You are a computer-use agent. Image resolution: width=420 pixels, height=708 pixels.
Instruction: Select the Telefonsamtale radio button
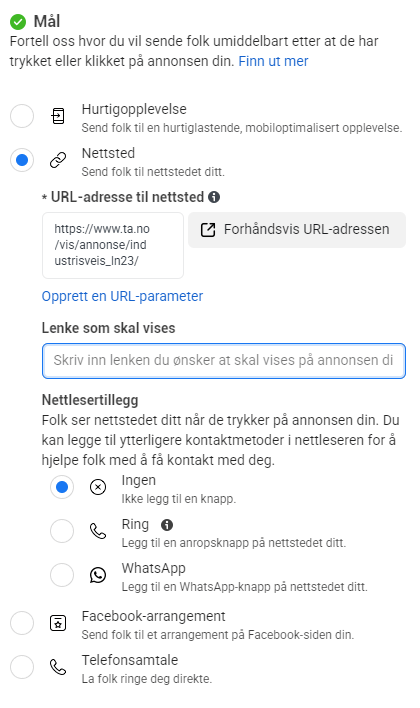coord(22,667)
